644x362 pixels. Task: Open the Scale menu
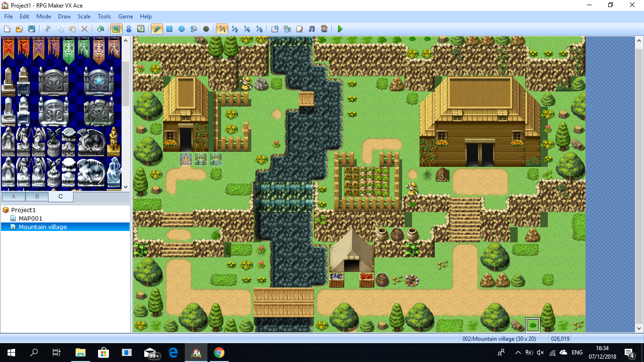pyautogui.click(x=84, y=16)
